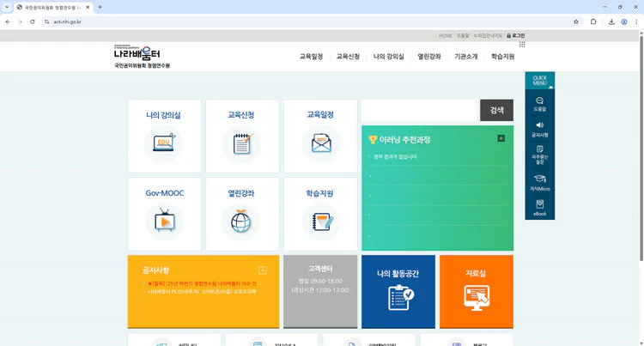Click the '평일 09:00-18:00' hours text
644x346 pixels.
pyautogui.click(x=320, y=282)
